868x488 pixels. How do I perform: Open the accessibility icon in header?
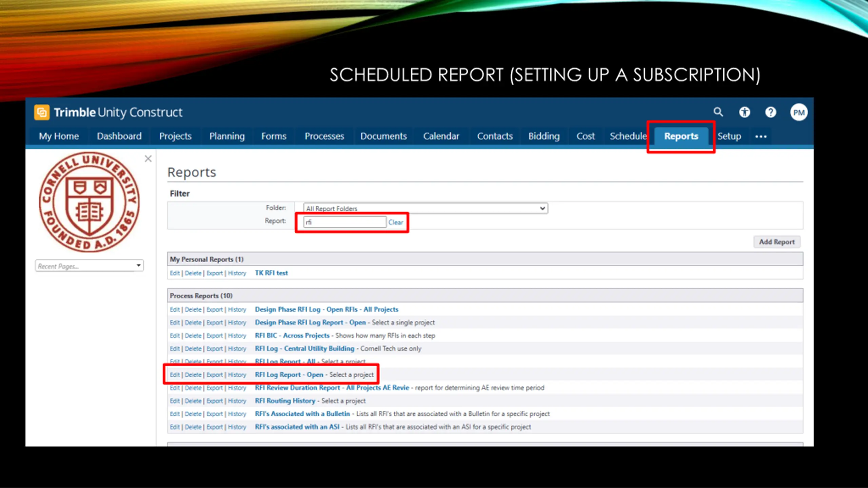744,112
